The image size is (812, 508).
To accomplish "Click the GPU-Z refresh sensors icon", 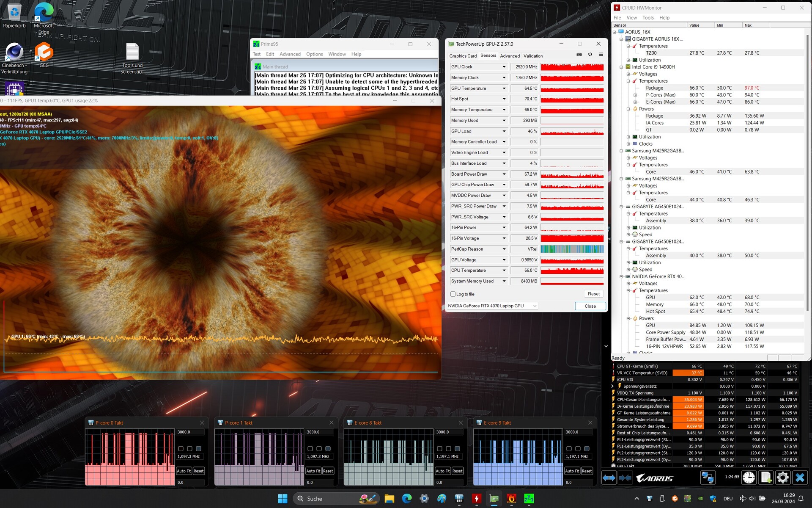I will tap(590, 55).
